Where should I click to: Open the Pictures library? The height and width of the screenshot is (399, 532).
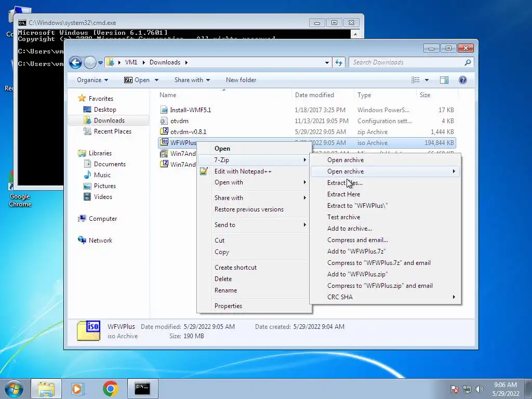coord(104,186)
